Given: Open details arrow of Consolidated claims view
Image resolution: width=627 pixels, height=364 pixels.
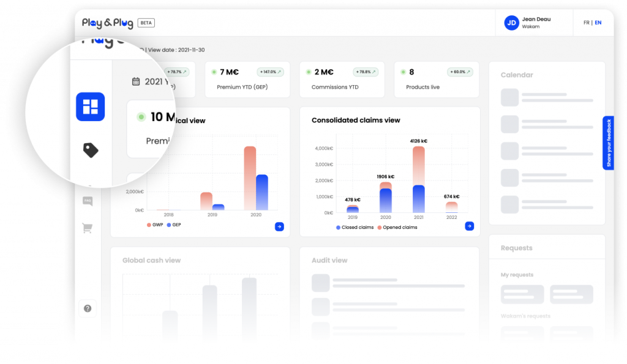Looking at the screenshot, I should click(470, 226).
